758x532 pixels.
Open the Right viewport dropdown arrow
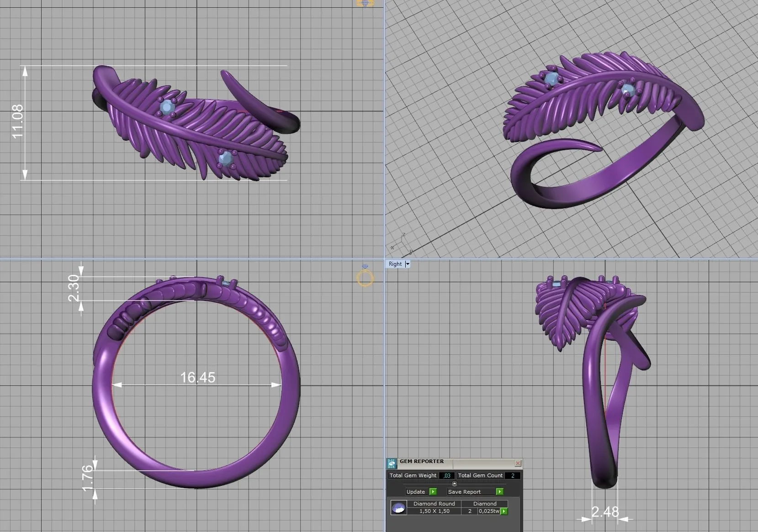(408, 264)
